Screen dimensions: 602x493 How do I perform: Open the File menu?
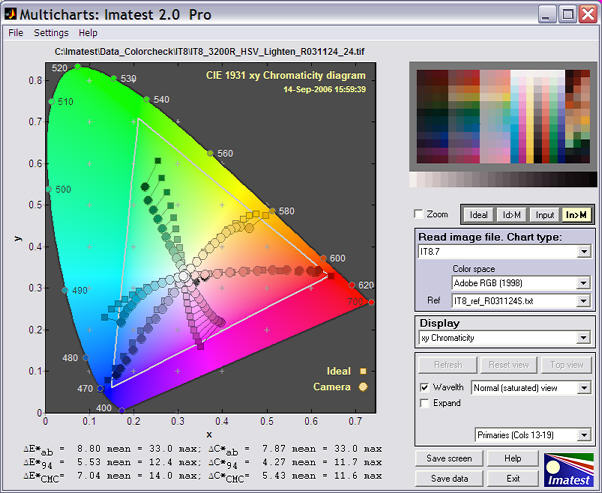pyautogui.click(x=16, y=33)
